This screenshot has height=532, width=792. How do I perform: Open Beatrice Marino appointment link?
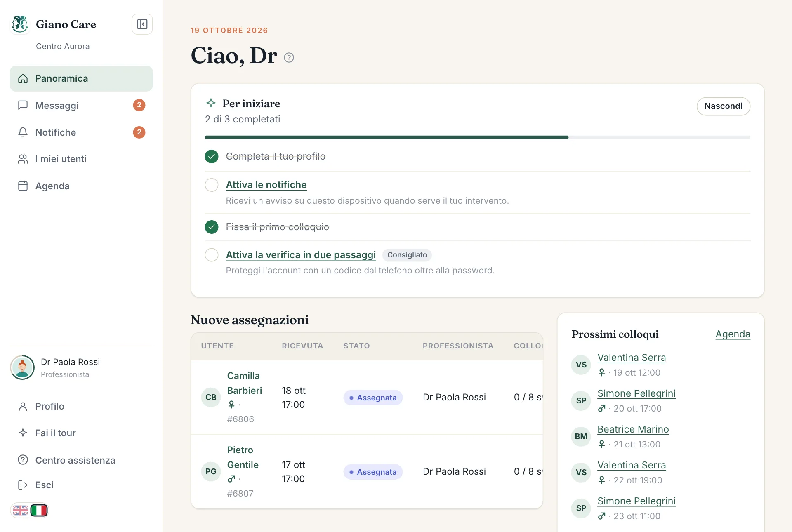(x=633, y=429)
